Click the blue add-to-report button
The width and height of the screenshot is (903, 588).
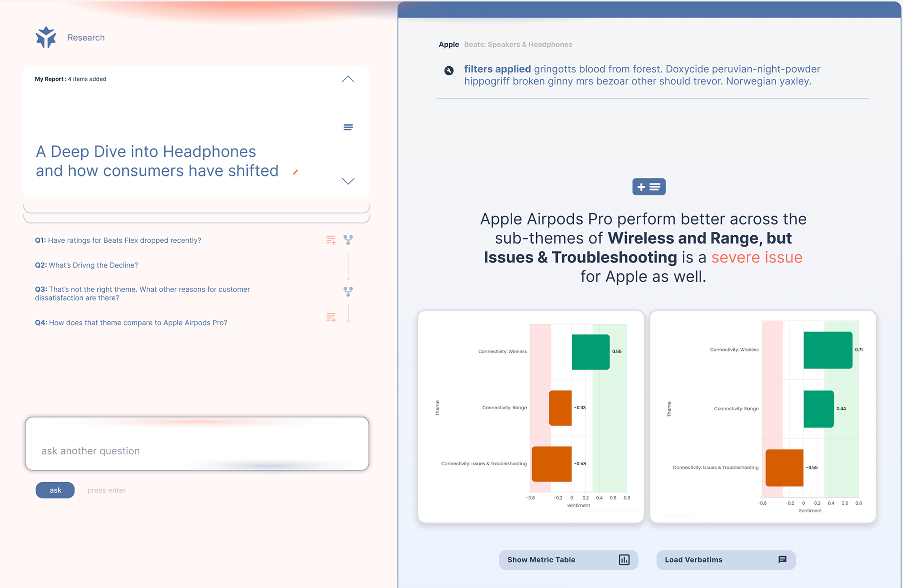pos(649,187)
